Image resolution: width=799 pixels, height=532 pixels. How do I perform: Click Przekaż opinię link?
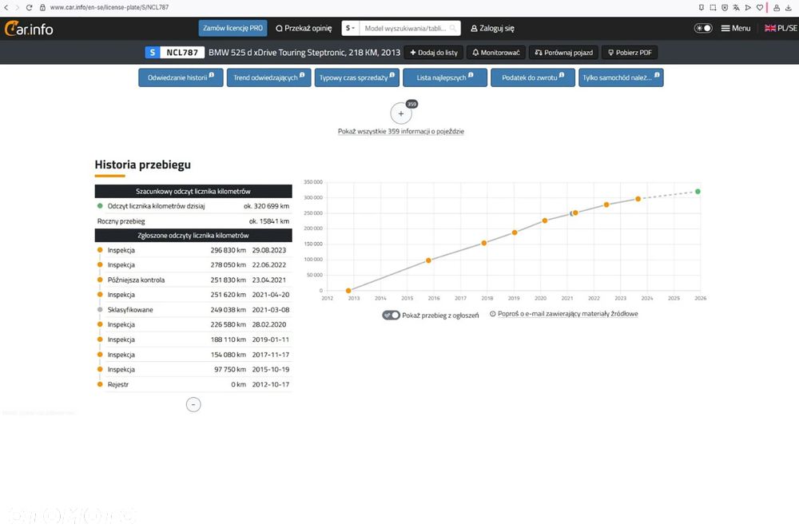(x=304, y=28)
